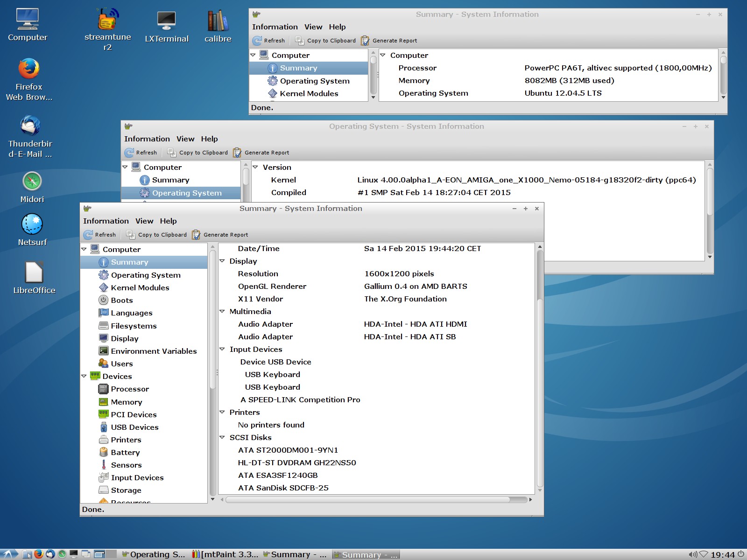This screenshot has height=560, width=747.
Task: Launch calibre from the desktop
Action: (x=218, y=22)
